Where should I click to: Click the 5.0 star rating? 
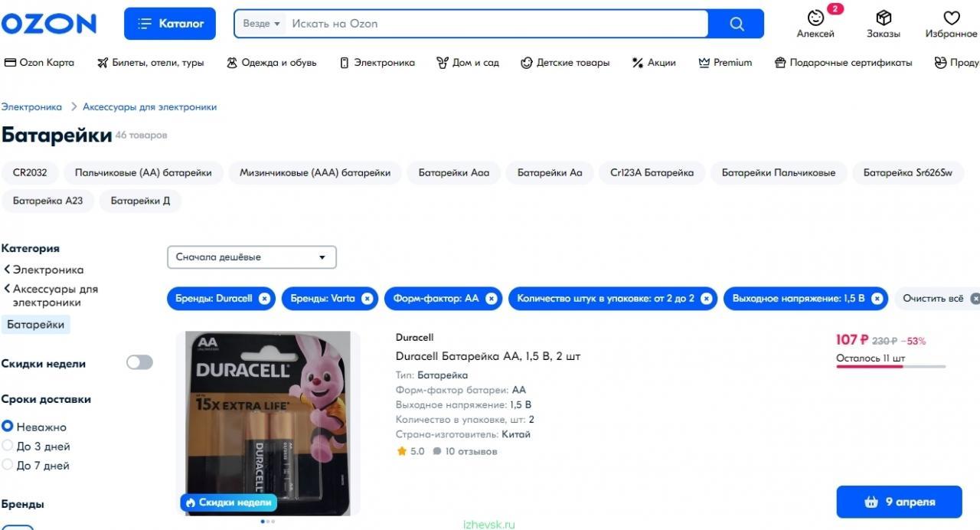(410, 451)
